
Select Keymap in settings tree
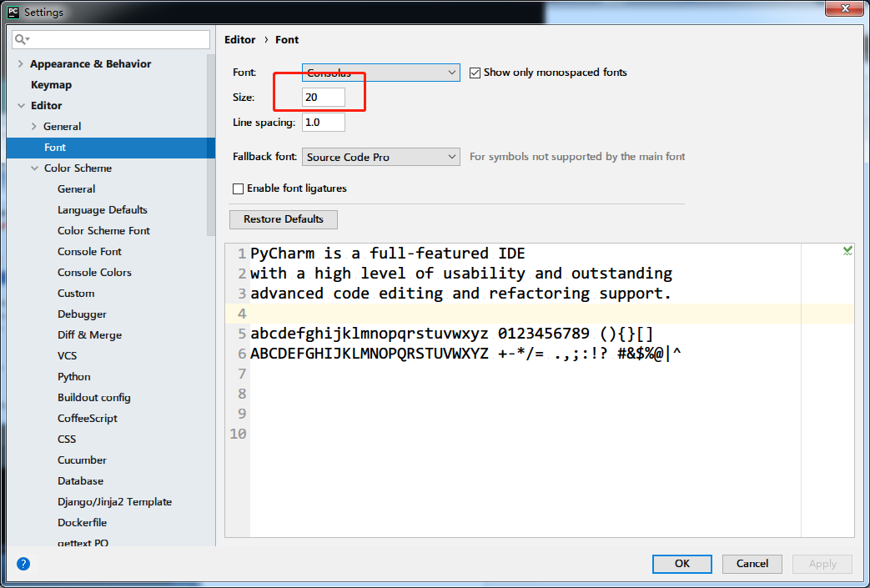pos(51,85)
